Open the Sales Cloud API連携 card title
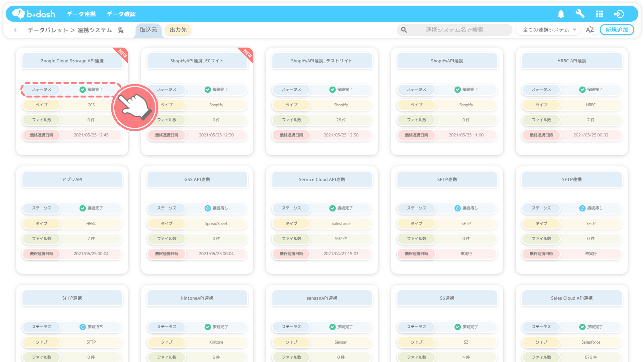Image resolution: width=644 pixels, height=362 pixels. point(572,298)
